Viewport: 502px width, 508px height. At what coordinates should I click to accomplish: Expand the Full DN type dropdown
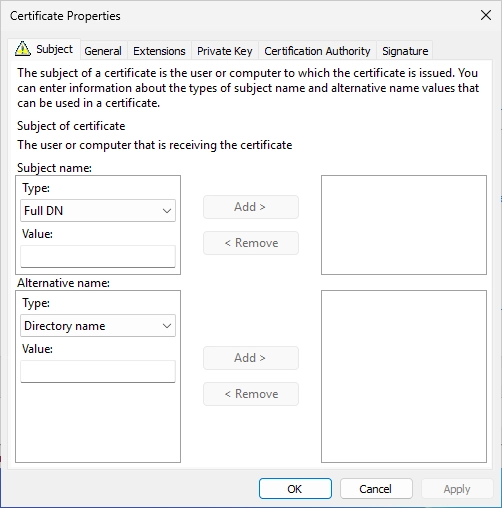click(98, 211)
